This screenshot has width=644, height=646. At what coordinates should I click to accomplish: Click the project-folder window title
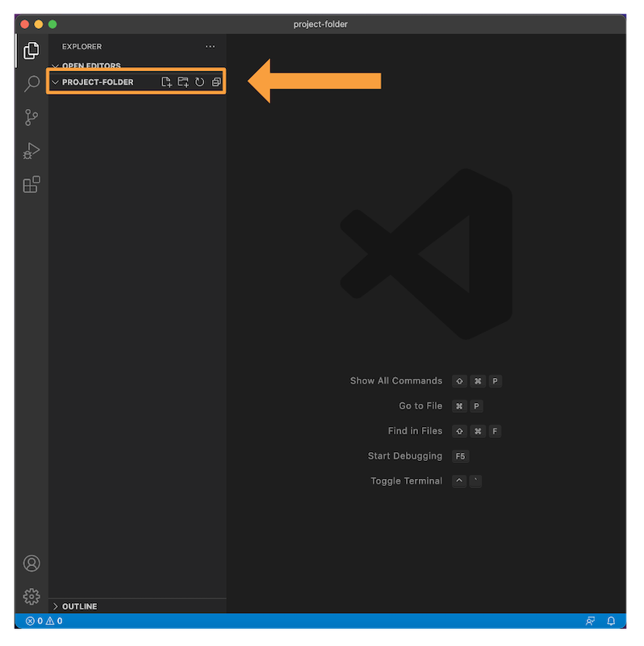point(320,24)
